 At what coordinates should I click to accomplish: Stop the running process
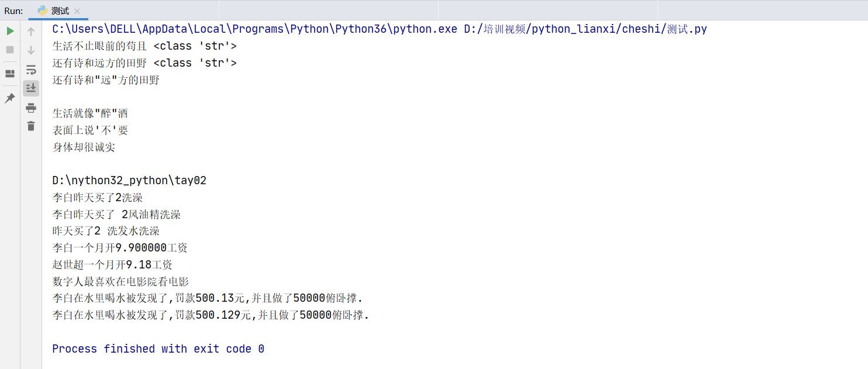[9, 50]
